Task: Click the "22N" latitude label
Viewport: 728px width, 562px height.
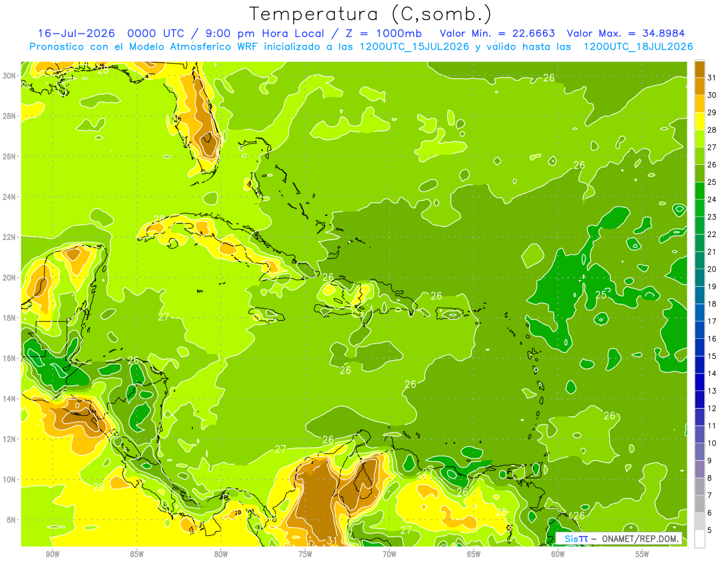Action: click(10, 237)
